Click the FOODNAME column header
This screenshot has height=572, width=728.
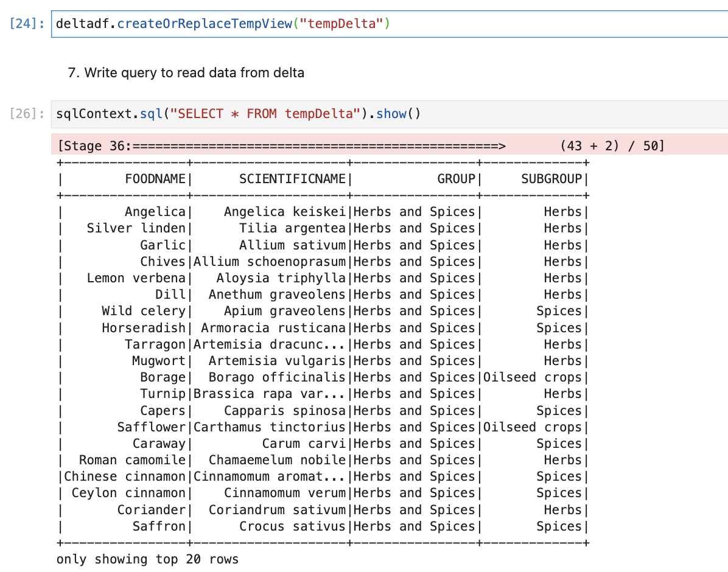155,179
